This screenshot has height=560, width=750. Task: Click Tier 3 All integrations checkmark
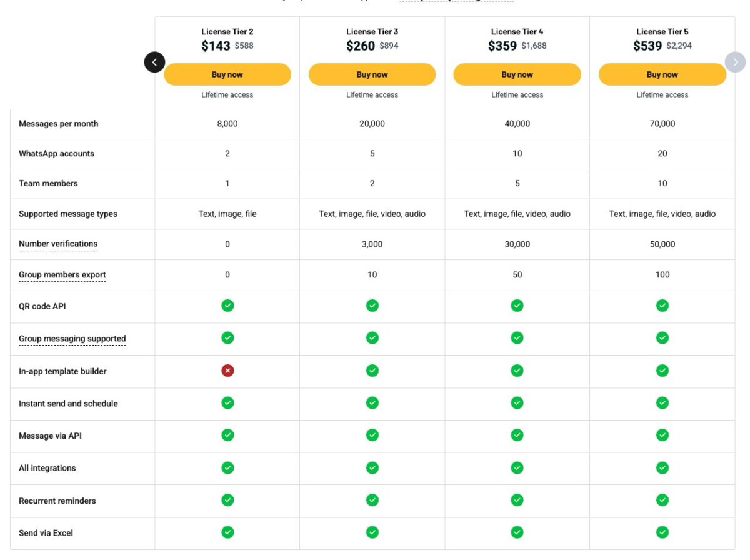(372, 467)
